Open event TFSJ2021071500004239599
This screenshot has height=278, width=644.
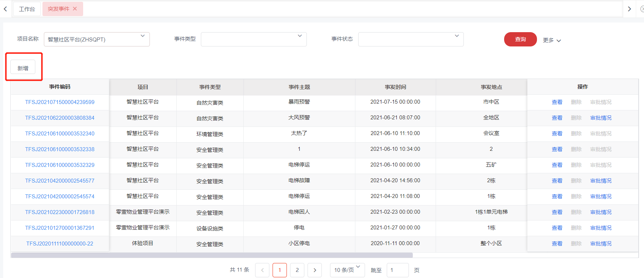(x=60, y=102)
